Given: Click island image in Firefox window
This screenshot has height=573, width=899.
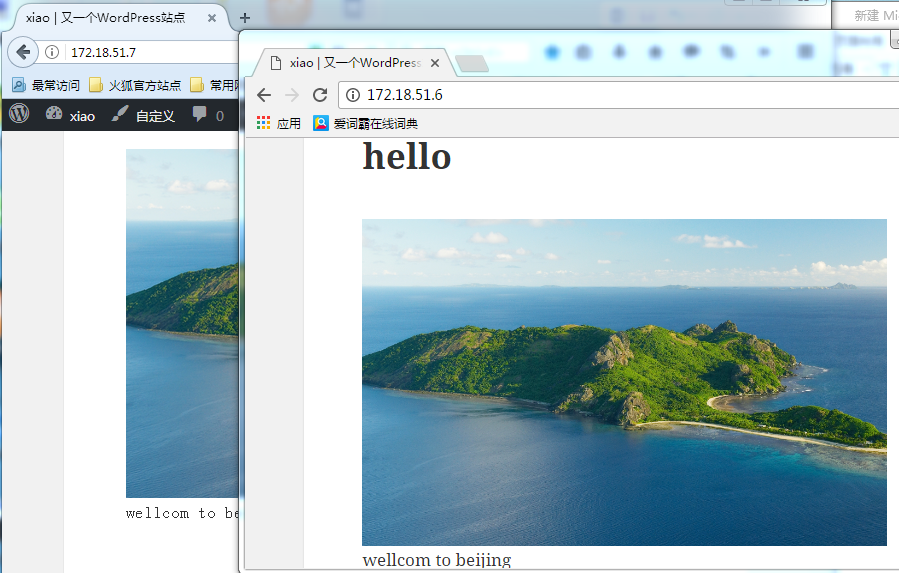Looking at the screenshot, I should [182, 323].
